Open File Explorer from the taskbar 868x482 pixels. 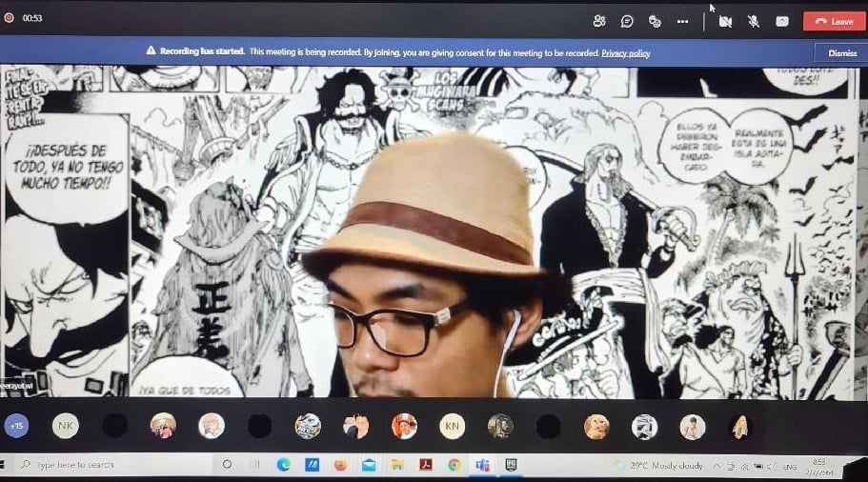397,465
